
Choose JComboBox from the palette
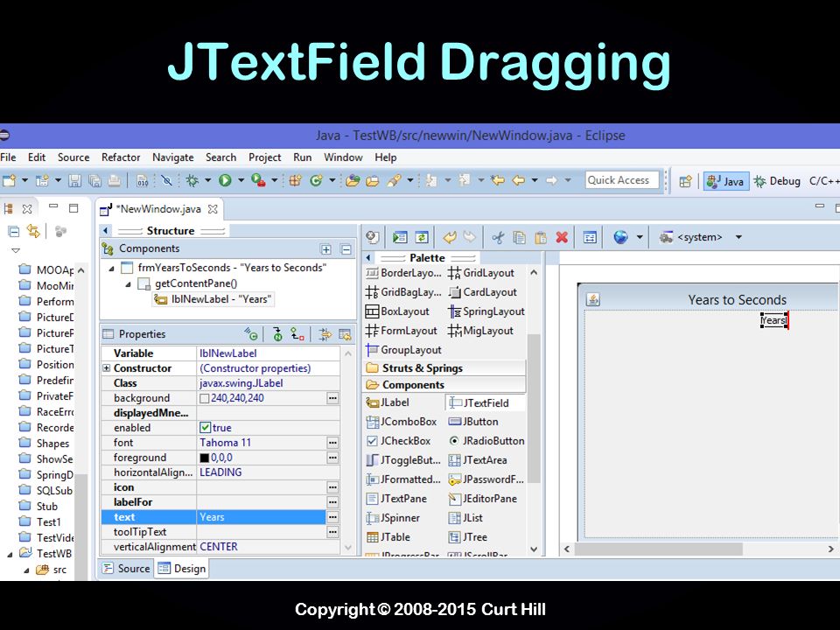coord(402,422)
